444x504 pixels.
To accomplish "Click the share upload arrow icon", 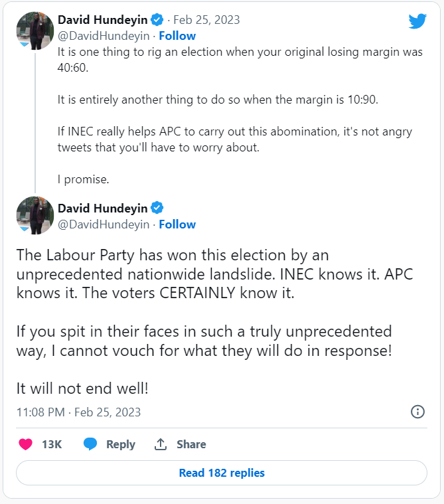I will (160, 444).
